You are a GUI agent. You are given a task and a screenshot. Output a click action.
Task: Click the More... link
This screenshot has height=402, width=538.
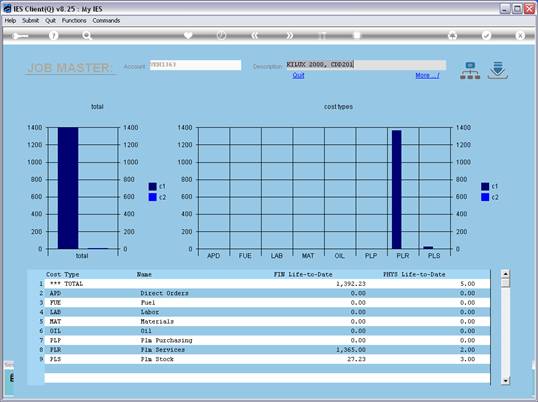point(427,75)
